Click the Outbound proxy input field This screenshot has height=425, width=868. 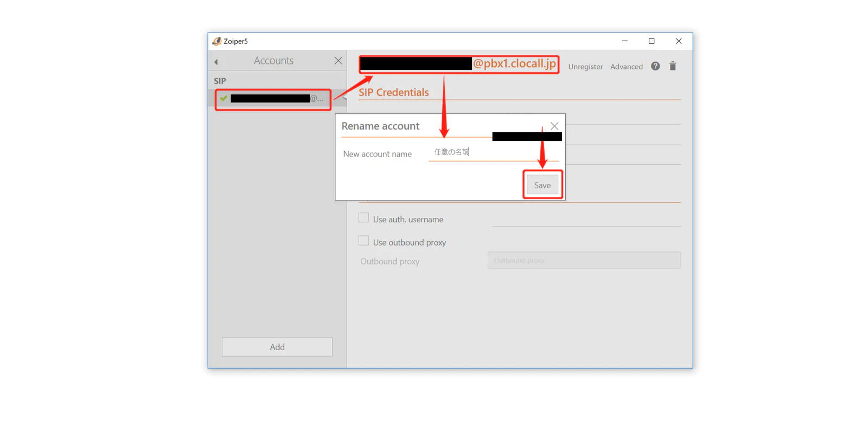click(584, 260)
